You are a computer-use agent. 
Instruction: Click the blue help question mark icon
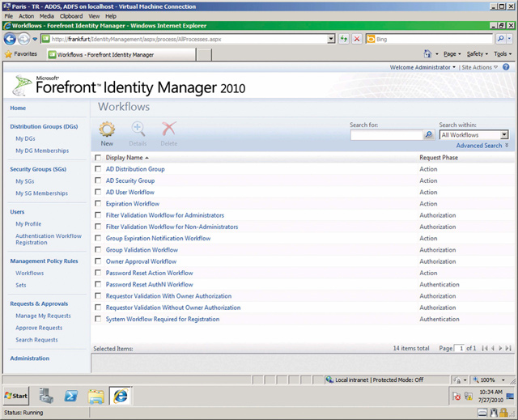[x=506, y=67]
